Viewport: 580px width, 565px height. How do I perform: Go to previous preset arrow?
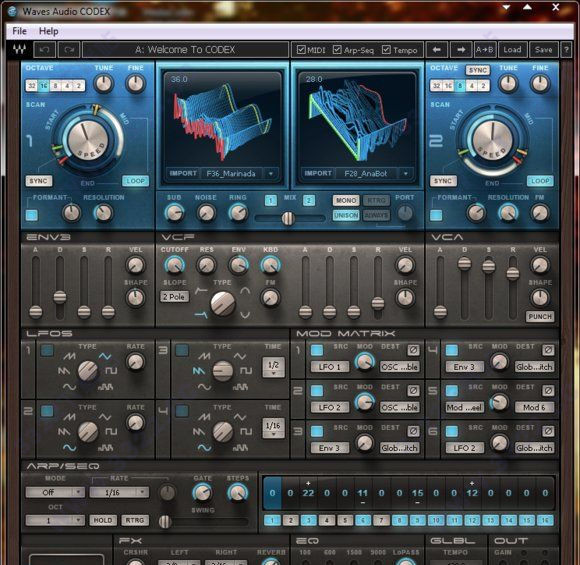coord(437,50)
